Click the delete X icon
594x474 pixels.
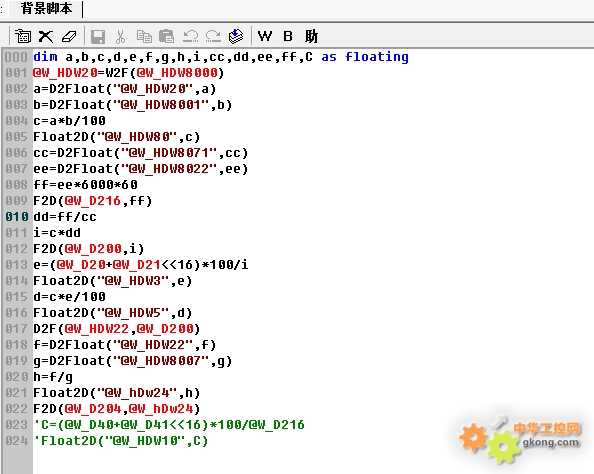pos(46,36)
